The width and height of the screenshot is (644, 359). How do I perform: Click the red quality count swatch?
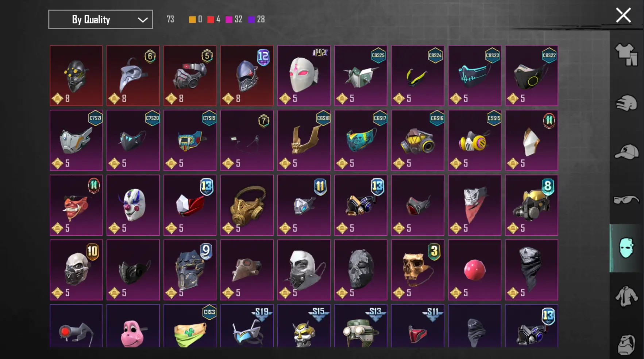(211, 20)
